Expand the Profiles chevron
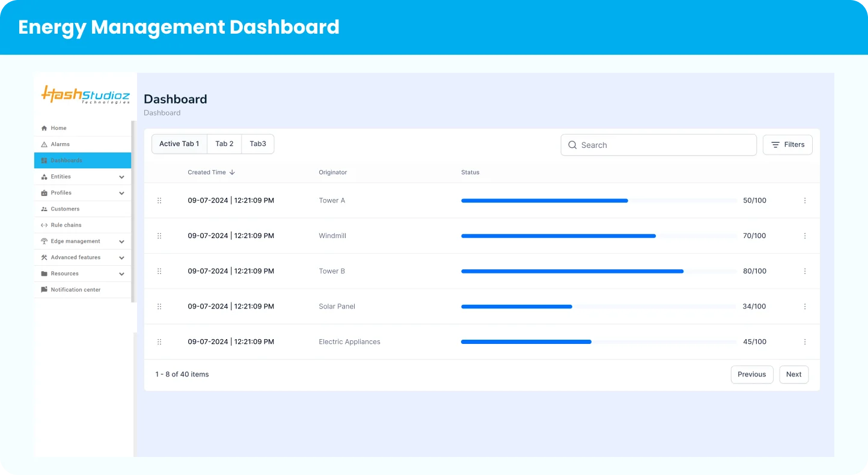868x475 pixels. click(x=121, y=193)
